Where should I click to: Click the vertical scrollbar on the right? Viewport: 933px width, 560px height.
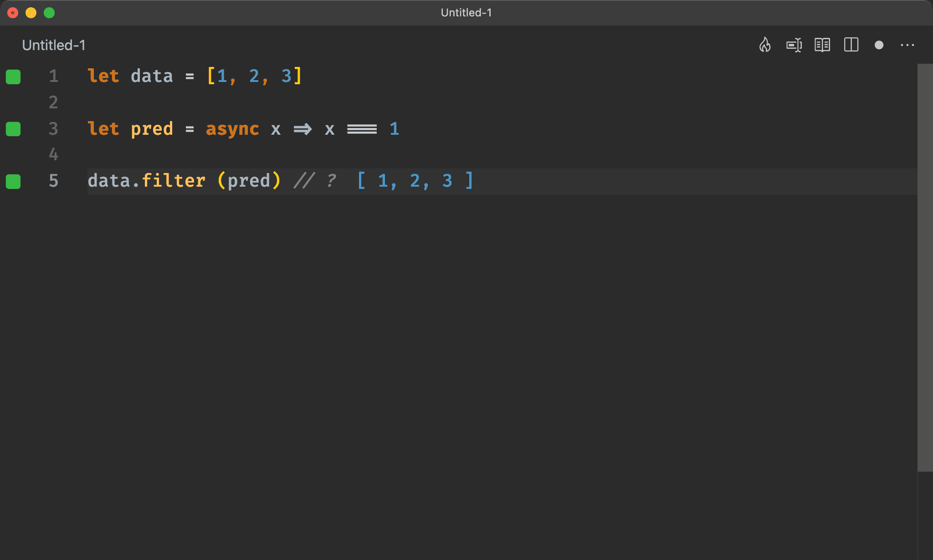click(925, 268)
